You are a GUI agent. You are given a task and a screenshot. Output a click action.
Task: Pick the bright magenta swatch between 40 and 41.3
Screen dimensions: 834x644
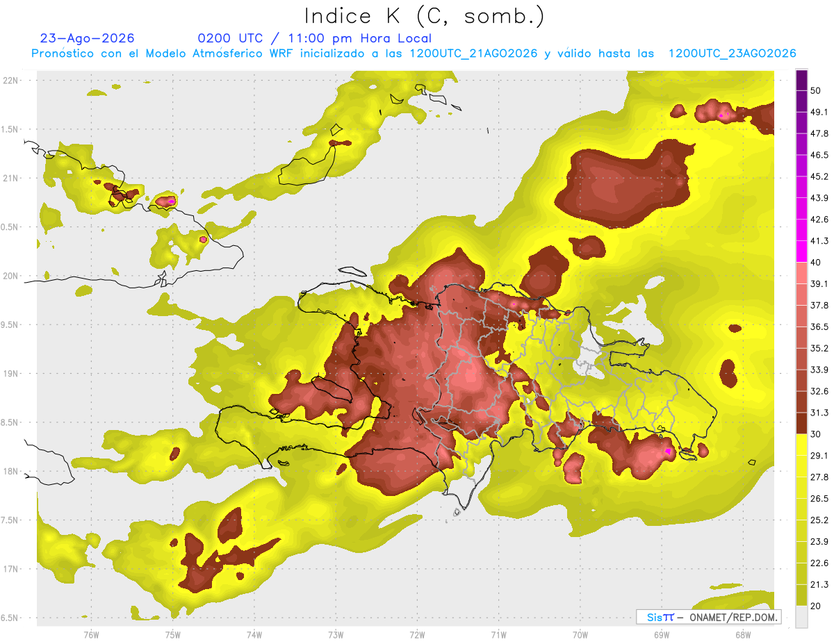801,251
